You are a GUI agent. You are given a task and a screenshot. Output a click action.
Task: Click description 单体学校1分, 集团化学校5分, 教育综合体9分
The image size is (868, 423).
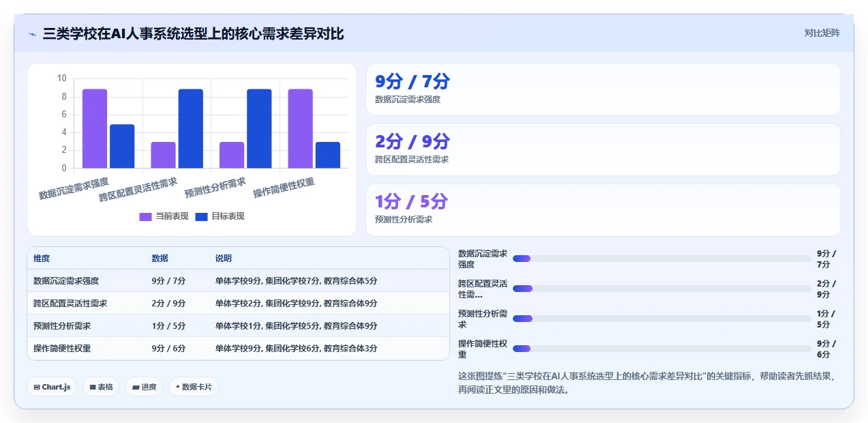297,326
